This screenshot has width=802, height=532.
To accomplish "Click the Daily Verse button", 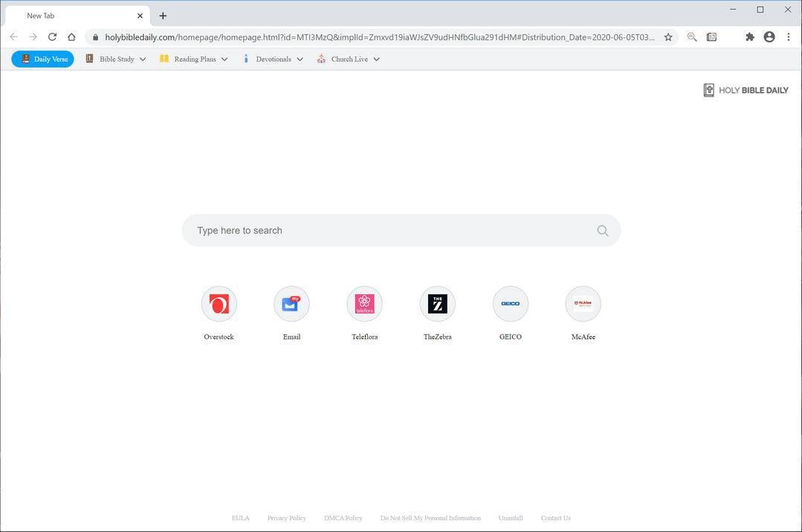I will [42, 59].
